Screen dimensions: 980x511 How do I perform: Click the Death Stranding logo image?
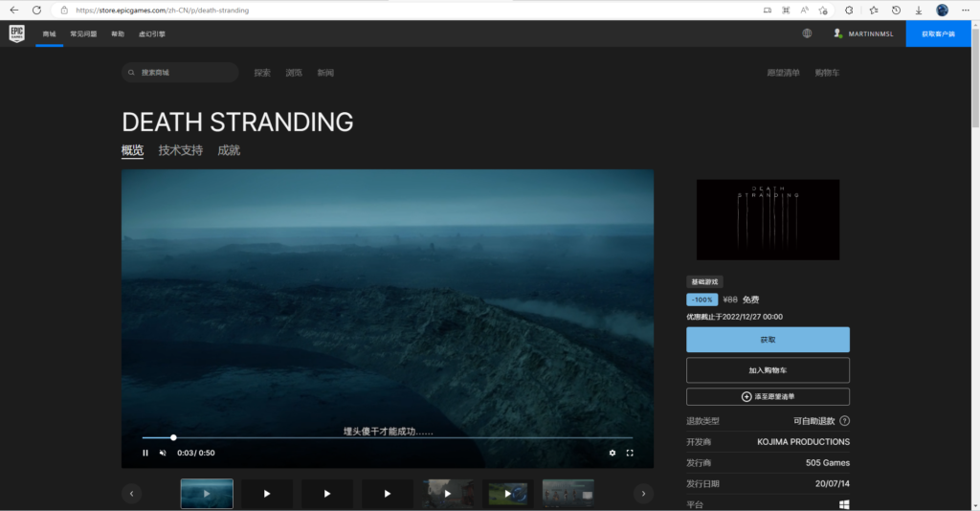[768, 220]
